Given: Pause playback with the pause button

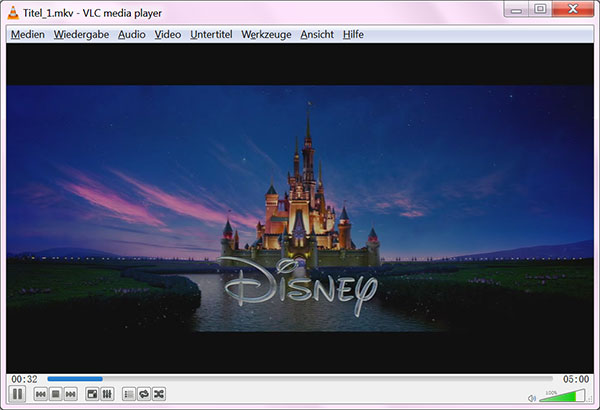Looking at the screenshot, I should click(17, 394).
